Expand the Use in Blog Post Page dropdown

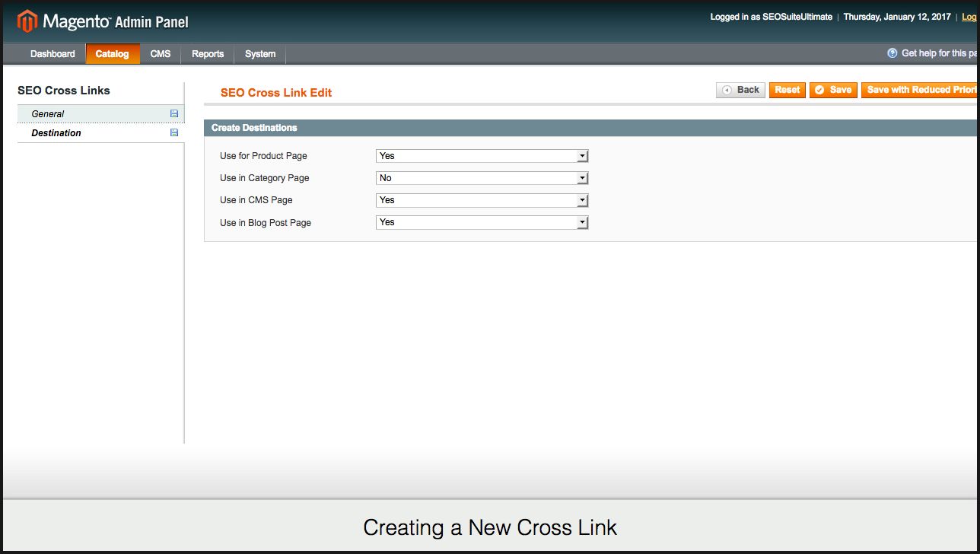(x=482, y=222)
